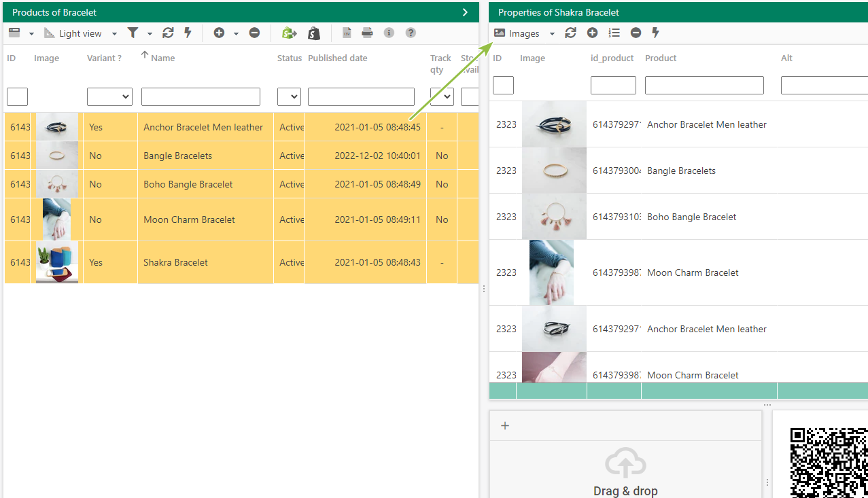
Task: Add image with plus icon in Properties
Action: pos(592,33)
